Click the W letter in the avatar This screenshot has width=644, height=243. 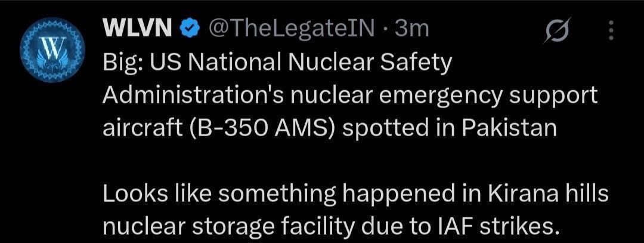pyautogui.click(x=52, y=47)
